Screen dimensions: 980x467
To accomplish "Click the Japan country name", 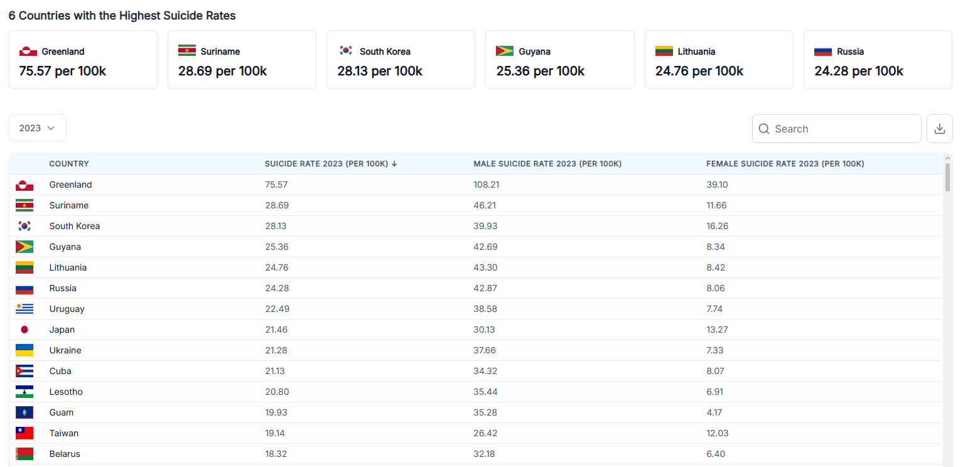I will (x=62, y=330).
